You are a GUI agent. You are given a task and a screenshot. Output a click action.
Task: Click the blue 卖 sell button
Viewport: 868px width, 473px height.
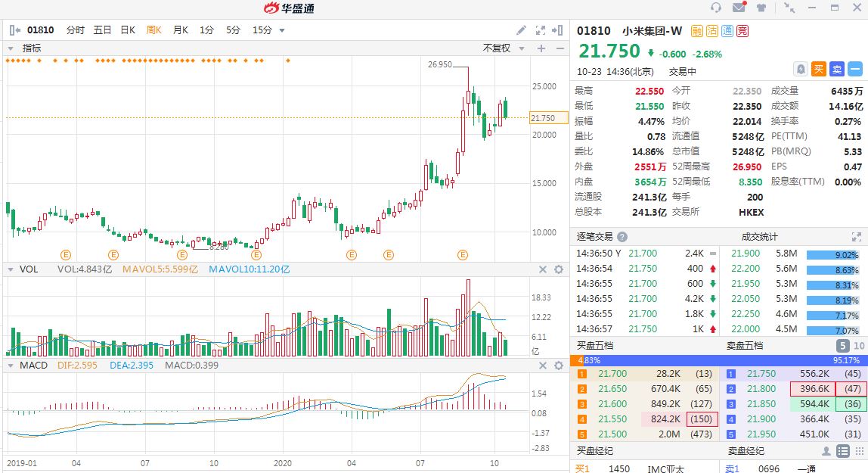[x=837, y=69]
